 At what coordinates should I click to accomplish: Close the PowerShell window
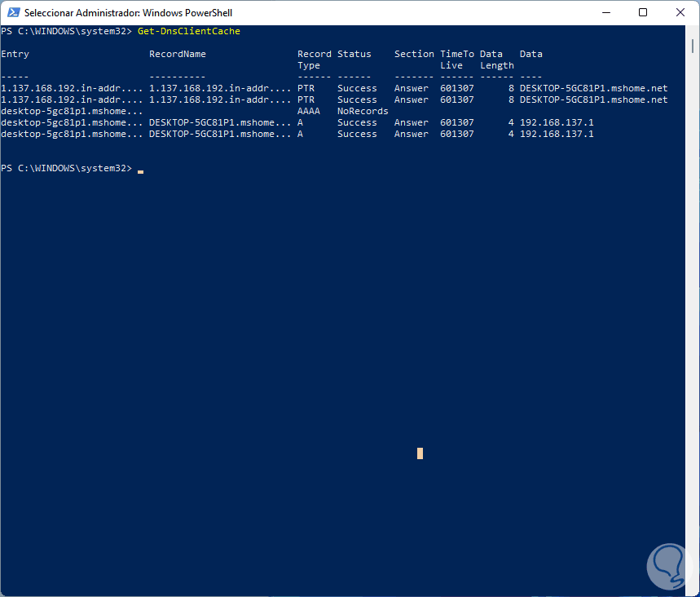(x=680, y=12)
